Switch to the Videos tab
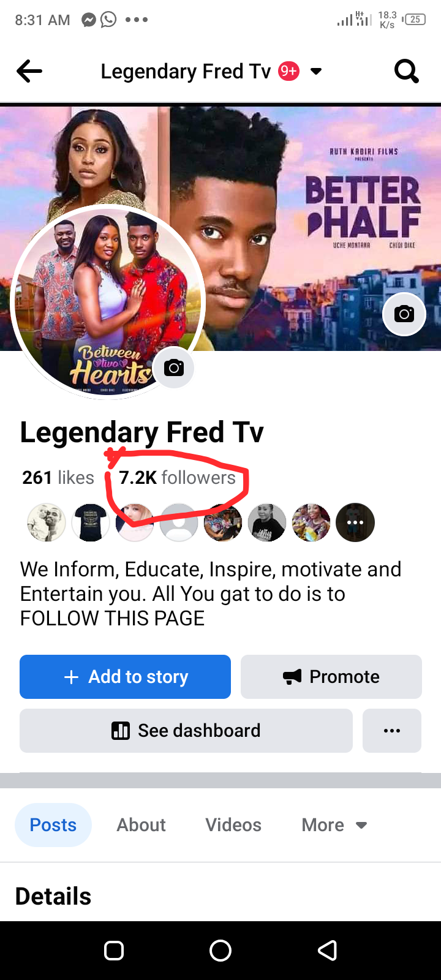The height and width of the screenshot is (980, 441). point(233,825)
